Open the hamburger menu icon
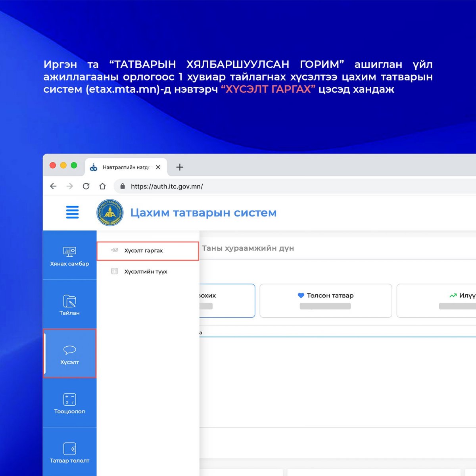 [72, 212]
